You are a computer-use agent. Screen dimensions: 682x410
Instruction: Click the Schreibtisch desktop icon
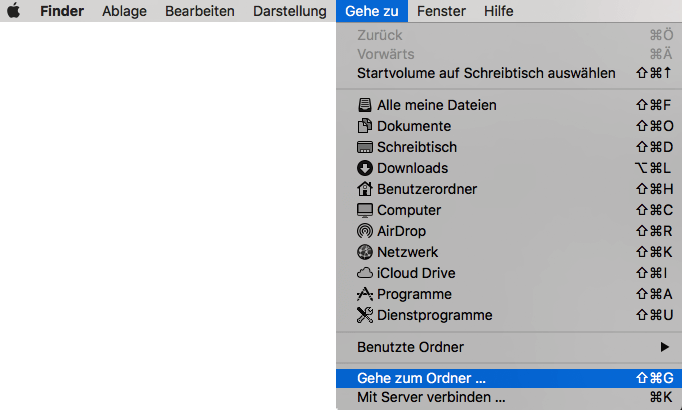[365, 147]
